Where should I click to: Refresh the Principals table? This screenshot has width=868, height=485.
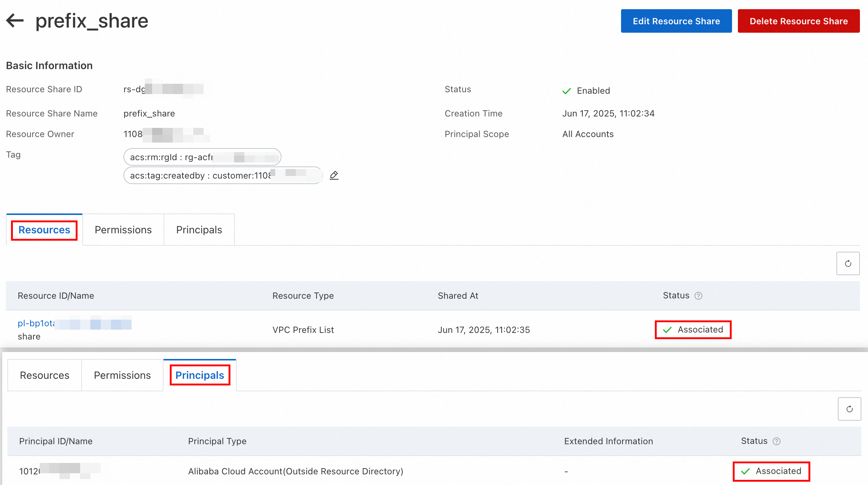849,409
